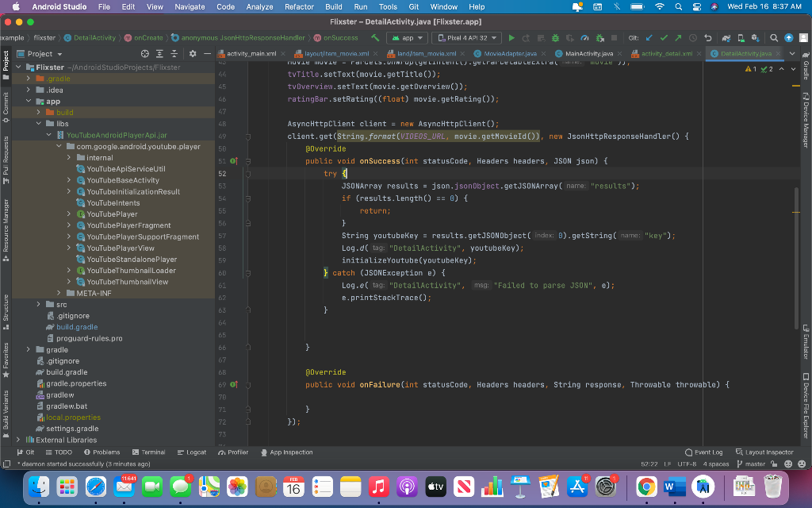Open the Gradle side tool window
Viewport: 812px width, 508px height.
pos(806,67)
